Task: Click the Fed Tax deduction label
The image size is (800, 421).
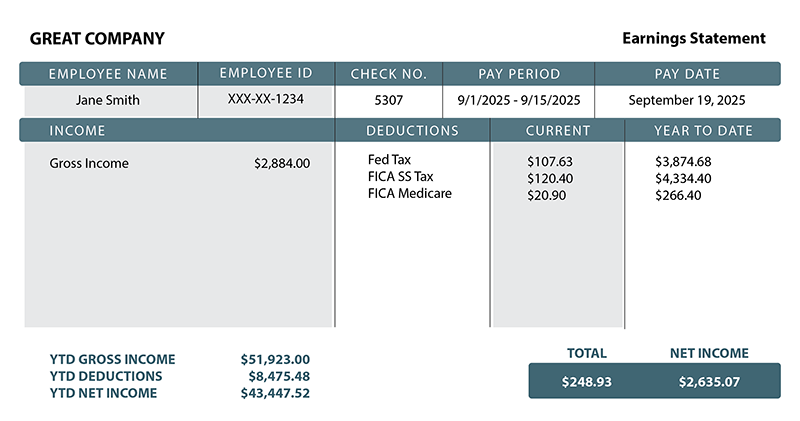Action: tap(389, 160)
